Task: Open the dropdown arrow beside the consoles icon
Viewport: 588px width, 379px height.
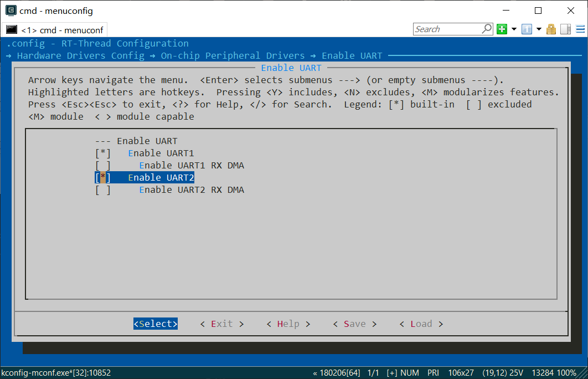Action: point(539,29)
